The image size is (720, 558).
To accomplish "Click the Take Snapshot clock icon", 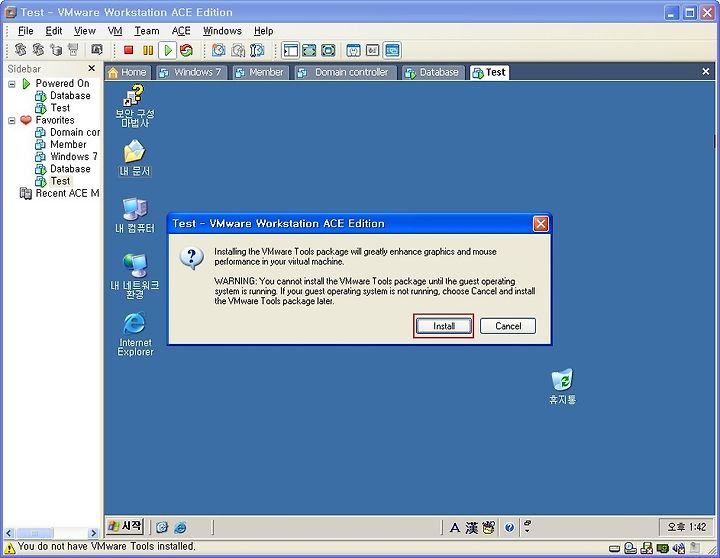I will tap(219, 50).
